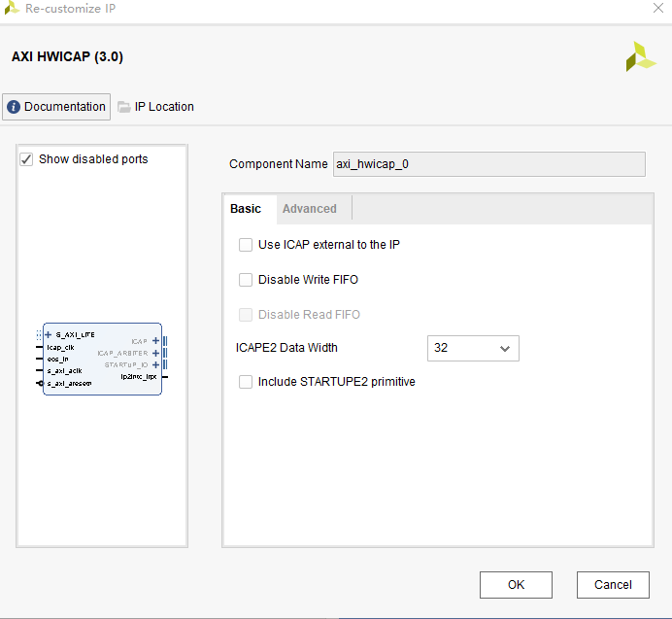
Task: Select the icap_clk port on the block
Action: click(x=60, y=347)
